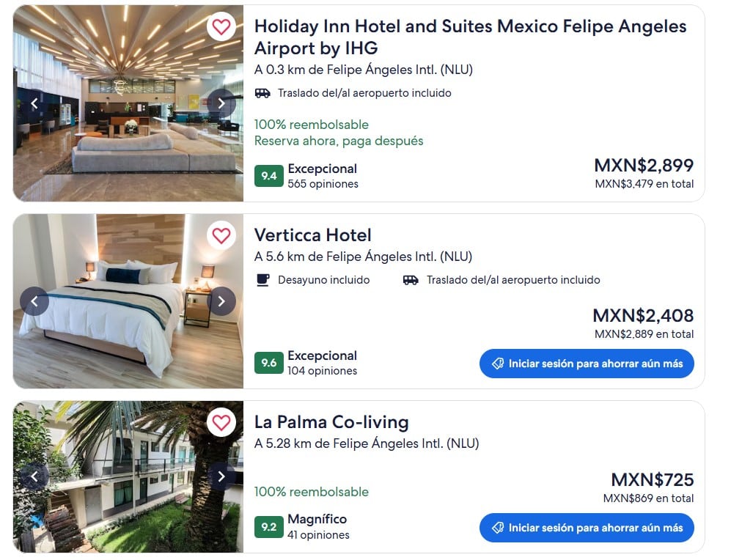Image resolution: width=731 pixels, height=560 pixels.
Task: View previous La Palma Co-living photo
Action: pyautogui.click(x=34, y=476)
